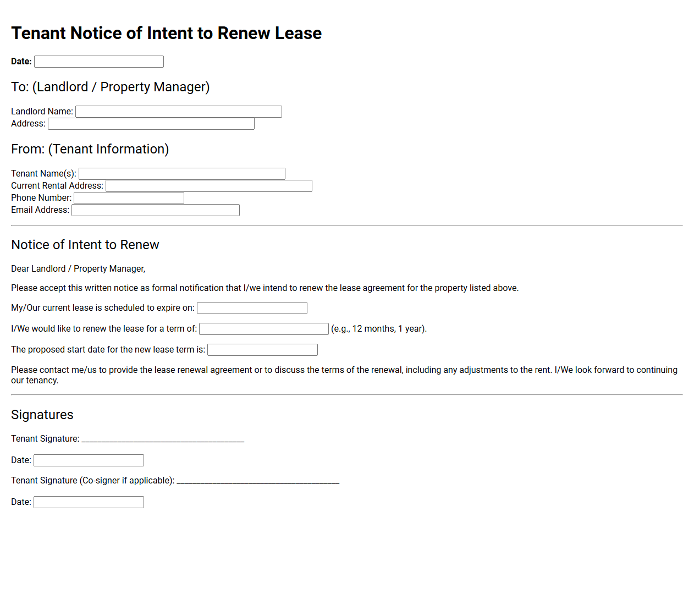Select the Tenant Name(s) field
Image resolution: width=694 pixels, height=616 pixels.
[x=182, y=174]
